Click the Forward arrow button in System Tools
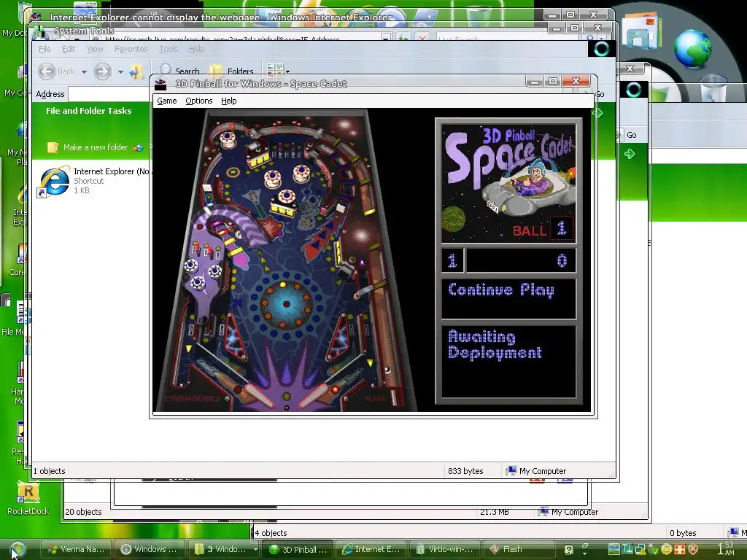This screenshot has width=747, height=560. [x=102, y=71]
